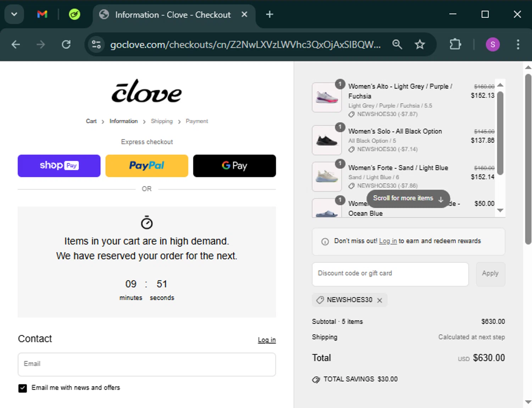Open the Extensions puzzle icon
Viewport: 532px width, 408px height.
tap(455, 44)
